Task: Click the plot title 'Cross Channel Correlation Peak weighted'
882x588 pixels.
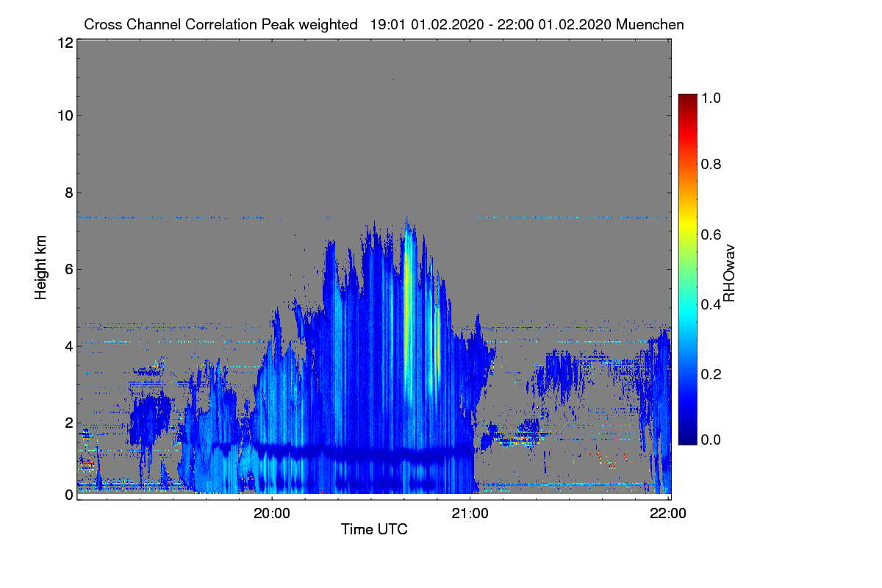Action: (x=220, y=24)
